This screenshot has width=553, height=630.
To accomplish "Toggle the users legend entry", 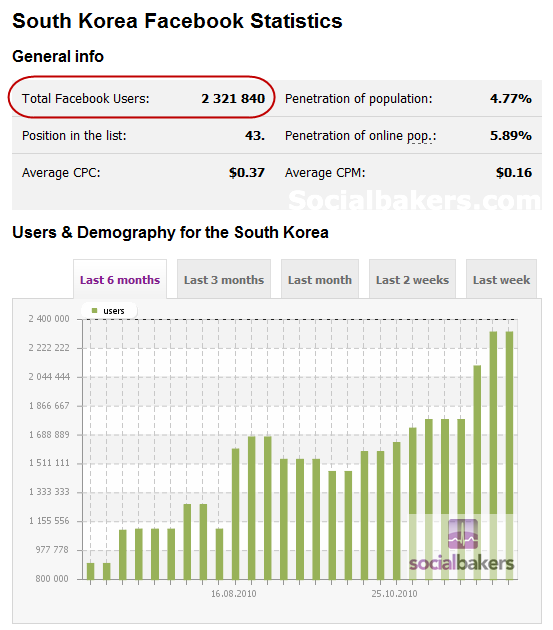I will tap(109, 311).
